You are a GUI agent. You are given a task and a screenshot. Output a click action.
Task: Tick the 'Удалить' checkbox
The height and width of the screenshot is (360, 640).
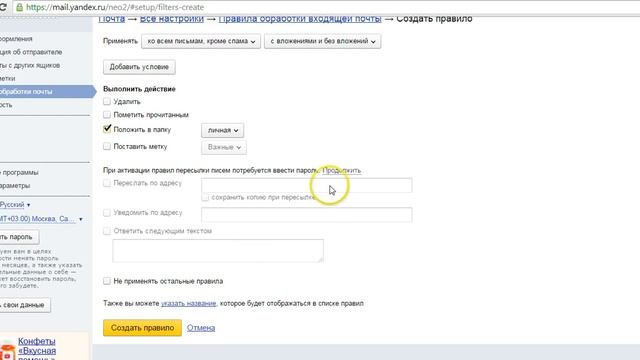pos(107,101)
